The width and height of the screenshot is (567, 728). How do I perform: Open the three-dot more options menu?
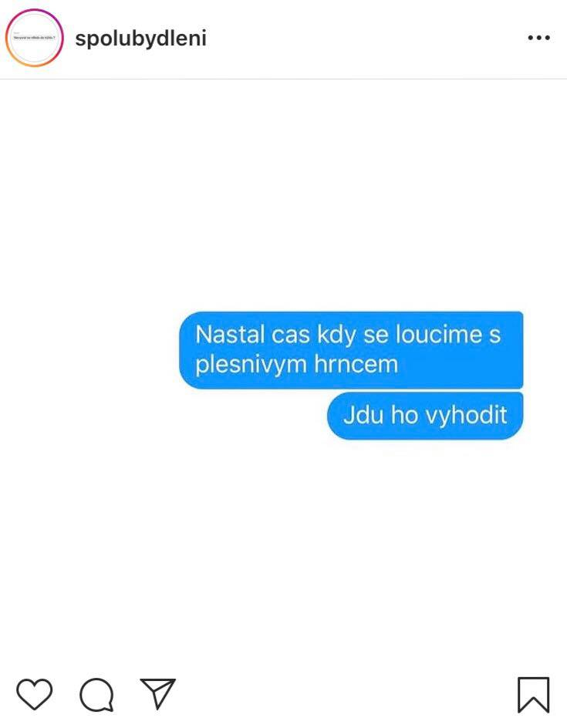click(538, 38)
